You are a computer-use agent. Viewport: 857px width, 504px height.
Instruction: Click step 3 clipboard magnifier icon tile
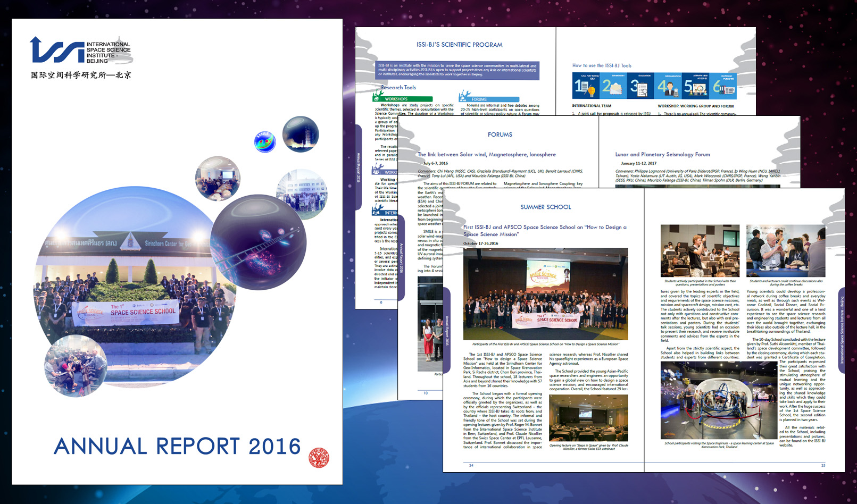640,86
